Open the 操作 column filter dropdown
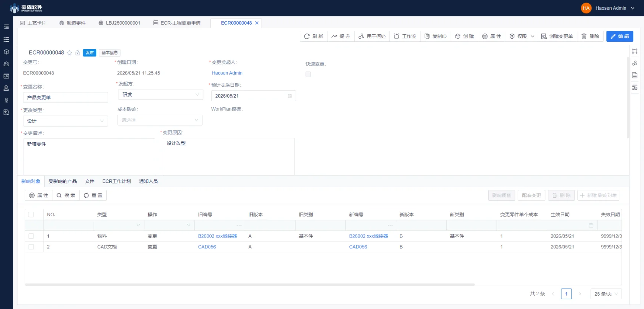 pos(169,225)
